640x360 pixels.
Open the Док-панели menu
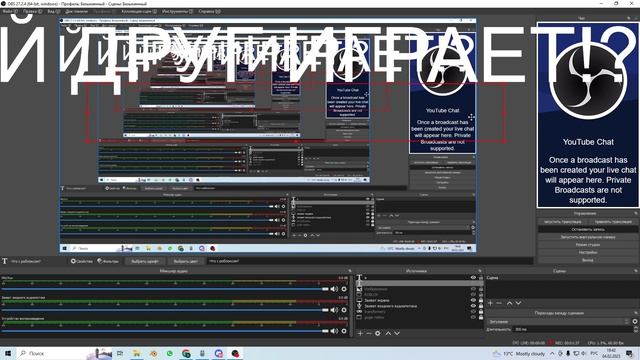tap(76, 11)
